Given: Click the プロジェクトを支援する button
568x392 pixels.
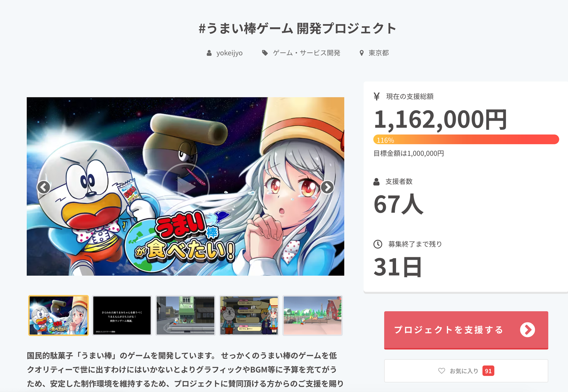Looking at the screenshot, I should [x=466, y=330].
